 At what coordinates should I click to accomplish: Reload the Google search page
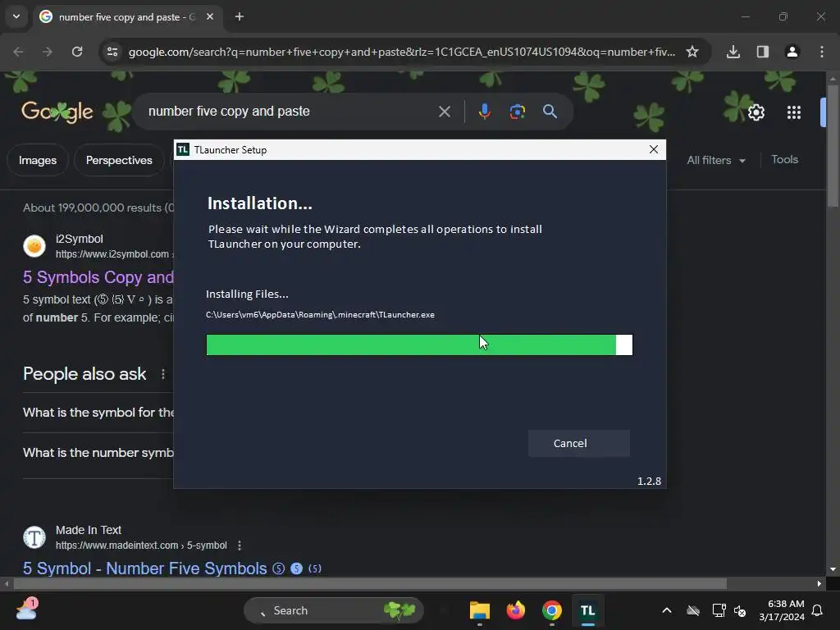[x=77, y=52]
